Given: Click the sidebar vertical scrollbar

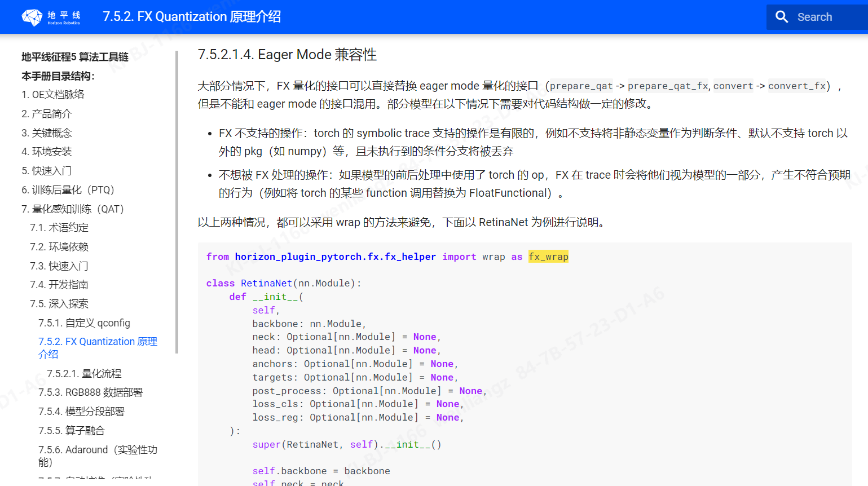Looking at the screenshot, I should point(177,203).
